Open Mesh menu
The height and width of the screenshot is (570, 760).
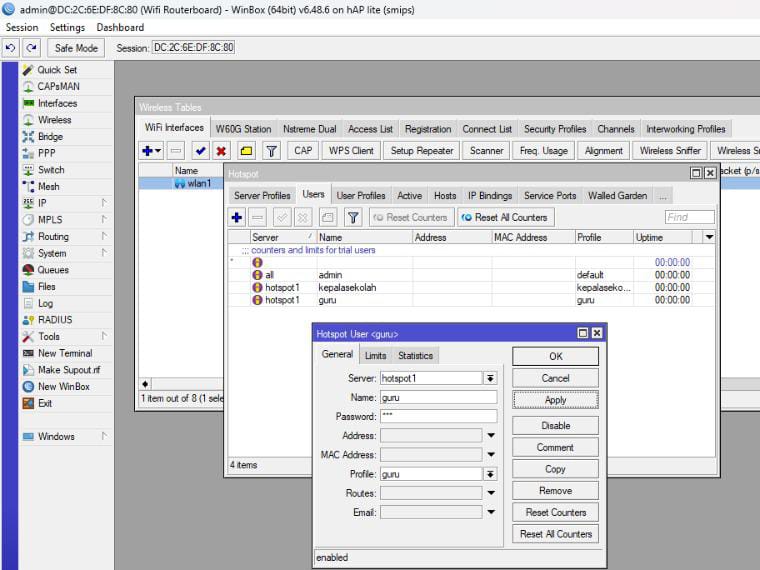point(48,187)
